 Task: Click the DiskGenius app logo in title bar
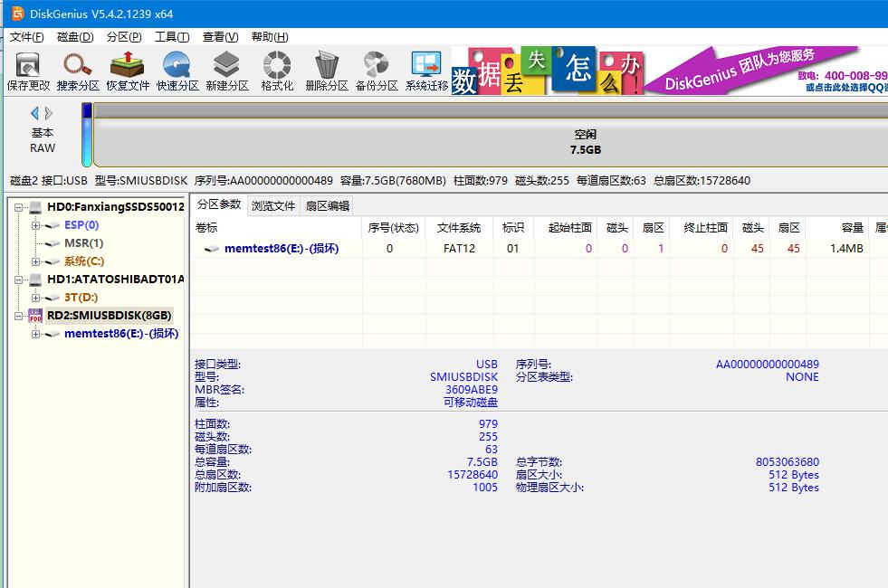[18, 14]
